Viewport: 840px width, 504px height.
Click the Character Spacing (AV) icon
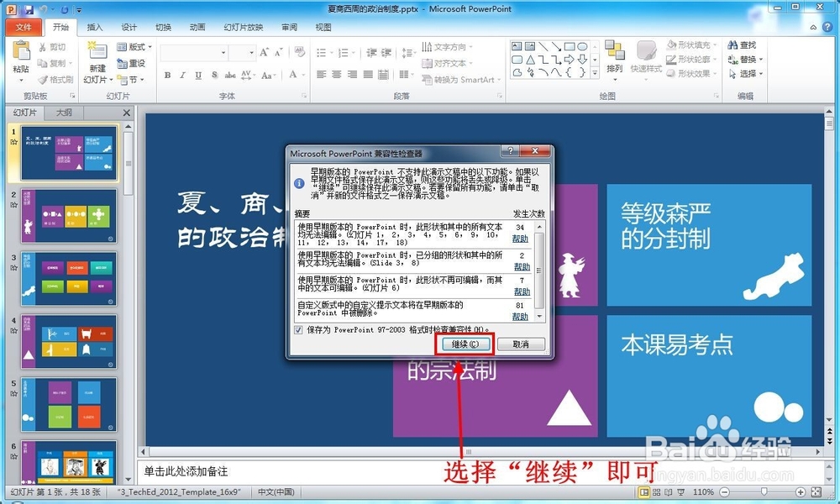(246, 75)
